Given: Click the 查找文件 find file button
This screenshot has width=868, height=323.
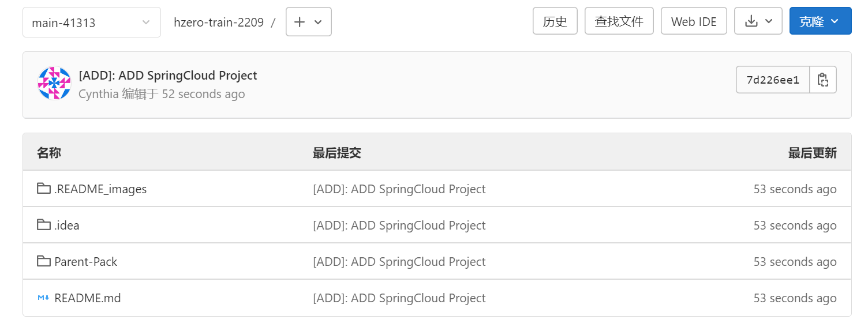Looking at the screenshot, I should click(619, 21).
